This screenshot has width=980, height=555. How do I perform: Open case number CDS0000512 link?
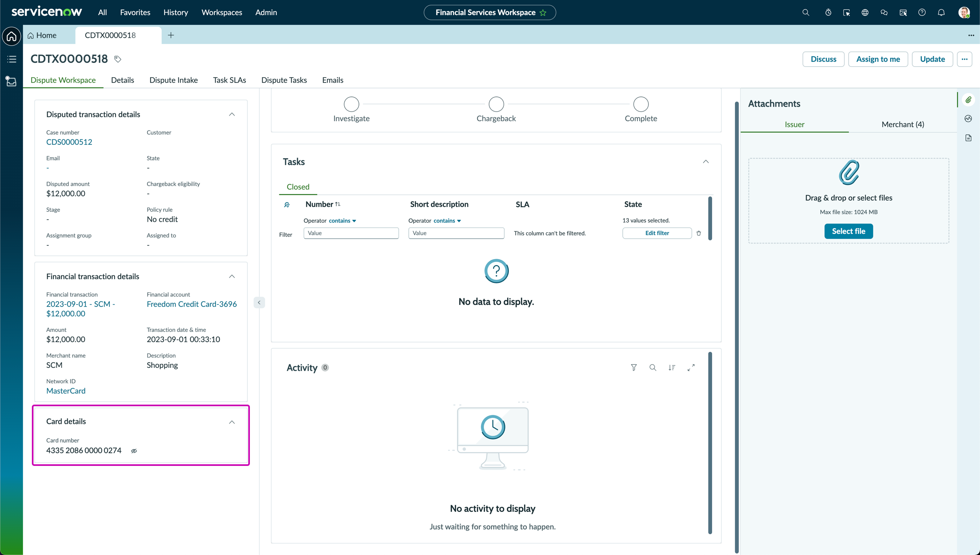coord(69,142)
